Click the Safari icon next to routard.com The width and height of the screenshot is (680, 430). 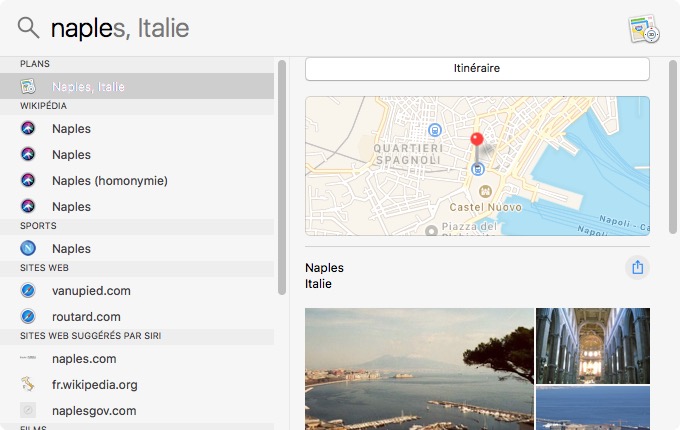tap(28, 316)
